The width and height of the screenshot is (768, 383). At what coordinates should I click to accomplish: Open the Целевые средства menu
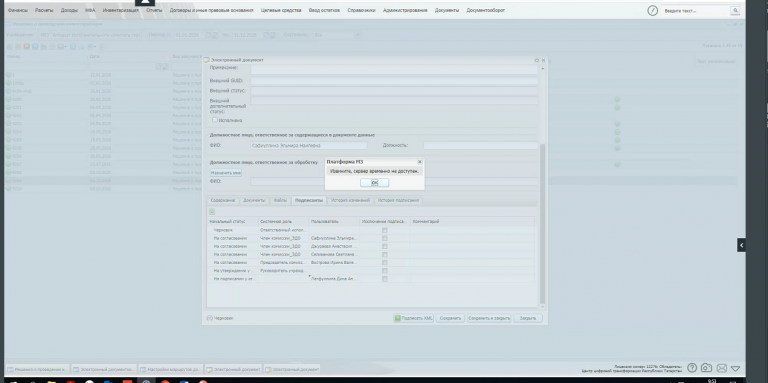coord(281,10)
